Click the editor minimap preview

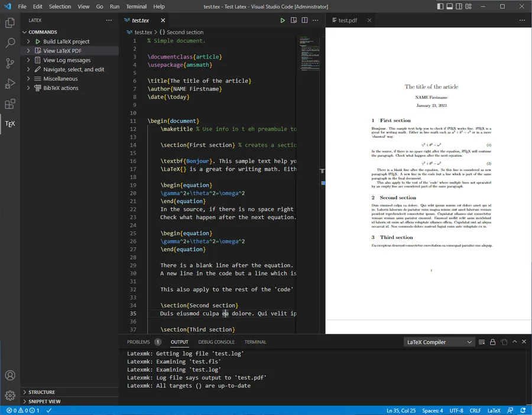[309, 54]
